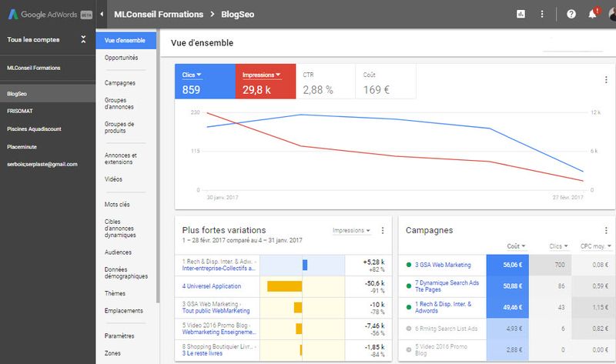This screenshot has height=364, width=616.
Task: Open Tout public WebMarketing link
Action: [x=216, y=311]
